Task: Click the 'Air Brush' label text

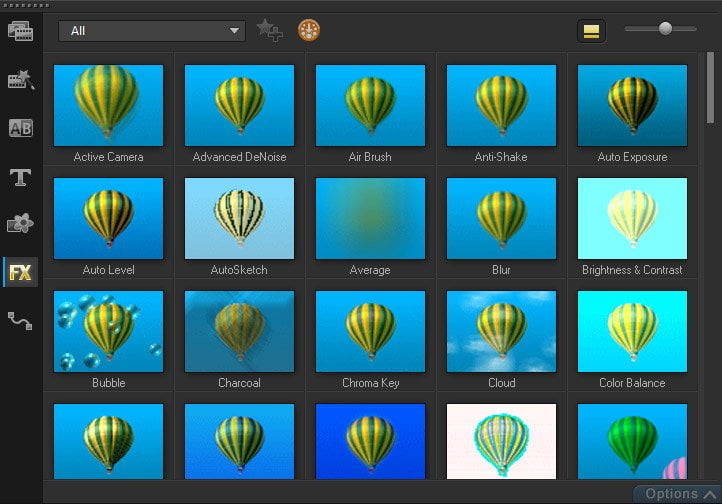Action: [370, 157]
